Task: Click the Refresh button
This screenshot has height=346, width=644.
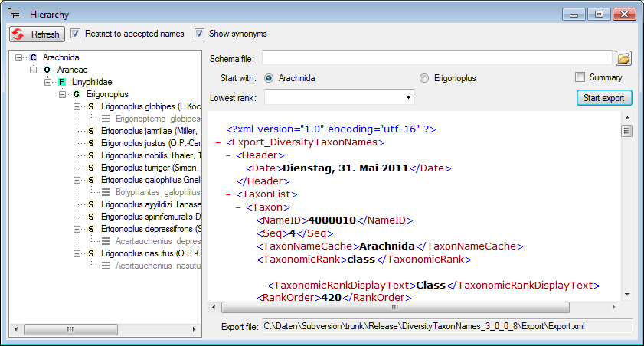Action: (36, 34)
